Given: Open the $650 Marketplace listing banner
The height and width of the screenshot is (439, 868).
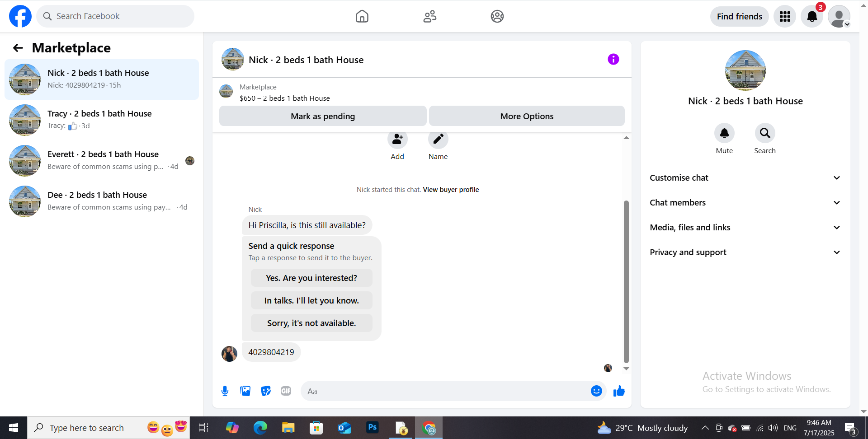Looking at the screenshot, I should pyautogui.click(x=422, y=92).
